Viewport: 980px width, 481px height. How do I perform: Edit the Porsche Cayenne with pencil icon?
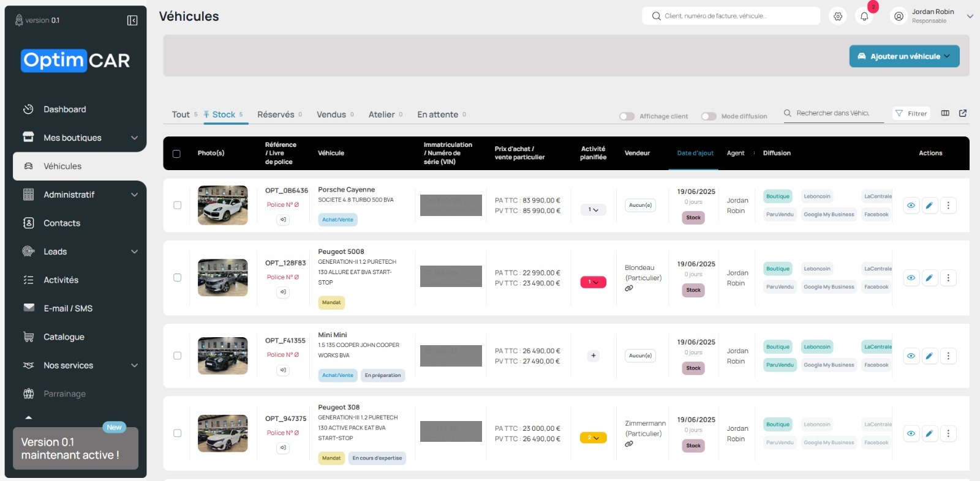(930, 206)
